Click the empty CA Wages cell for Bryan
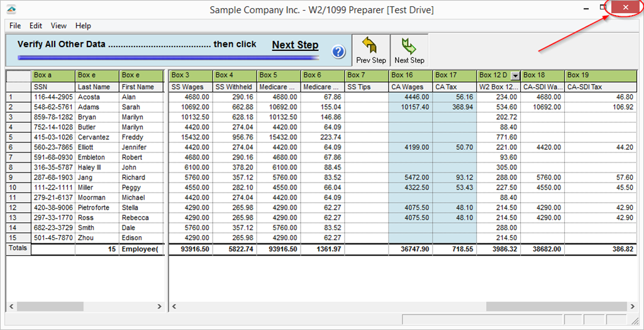 (411, 117)
